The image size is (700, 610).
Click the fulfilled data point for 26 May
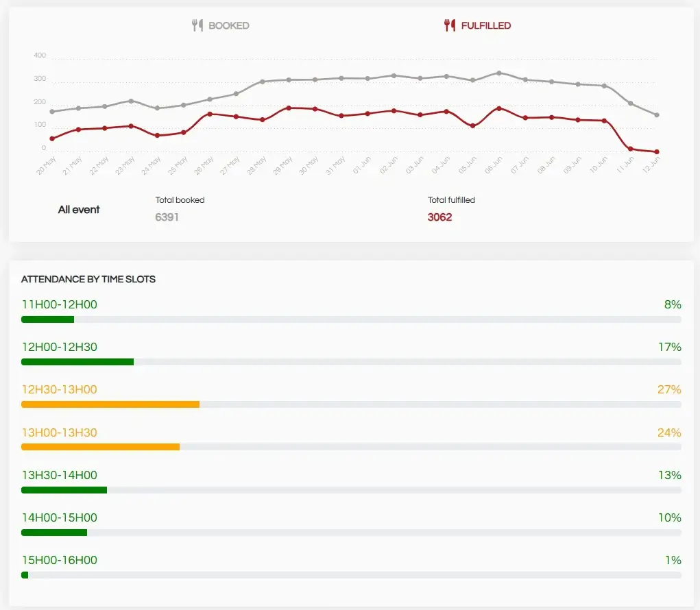210,114
